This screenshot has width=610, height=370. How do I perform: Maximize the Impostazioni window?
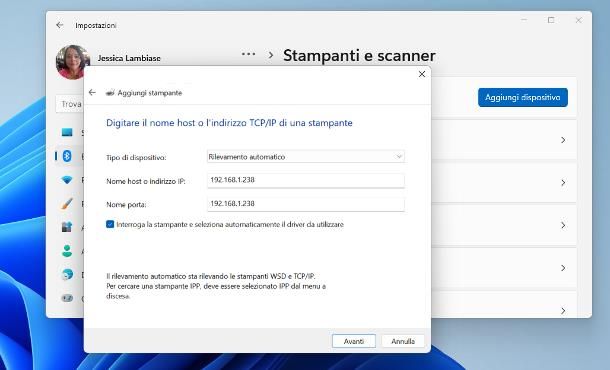pyautogui.click(x=551, y=20)
